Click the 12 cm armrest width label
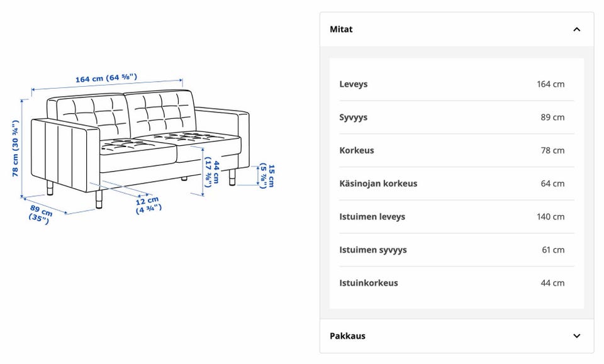Image resolution: width=604 pixels, height=364 pixels. click(148, 205)
